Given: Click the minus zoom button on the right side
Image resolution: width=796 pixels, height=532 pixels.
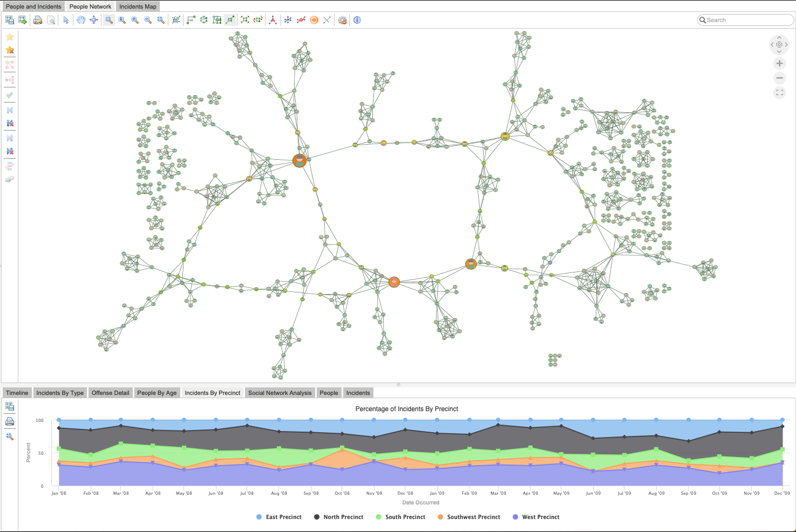Looking at the screenshot, I should [779, 78].
